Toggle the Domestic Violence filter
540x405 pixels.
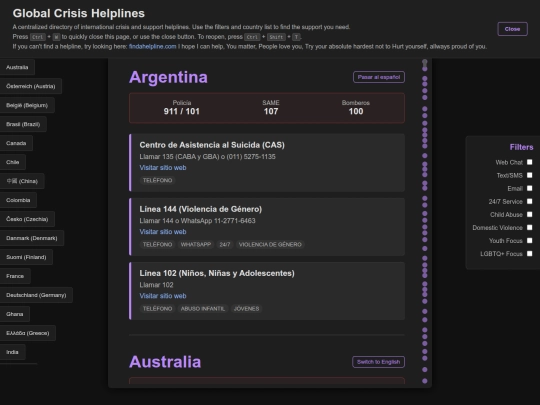tap(529, 227)
